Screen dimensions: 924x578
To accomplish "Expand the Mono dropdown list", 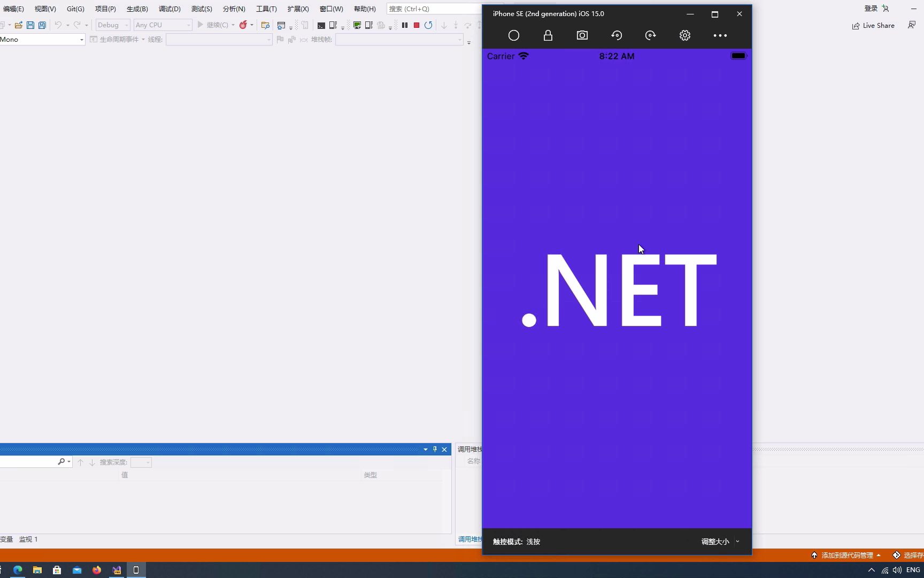I will [x=81, y=39].
